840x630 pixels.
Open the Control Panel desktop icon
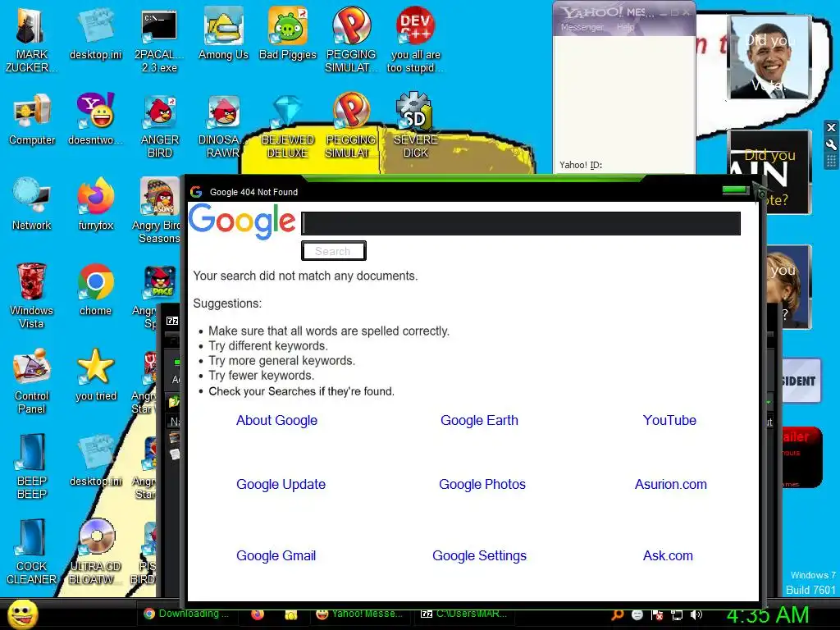coord(32,381)
